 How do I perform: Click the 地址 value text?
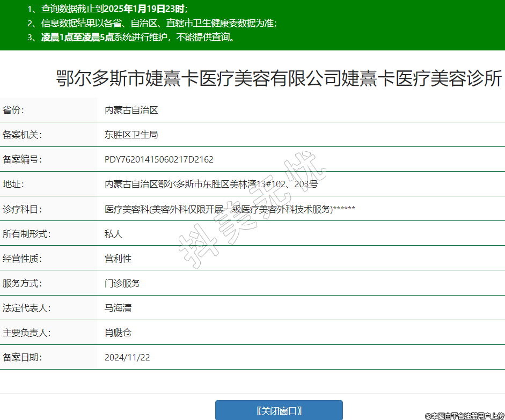211,185
